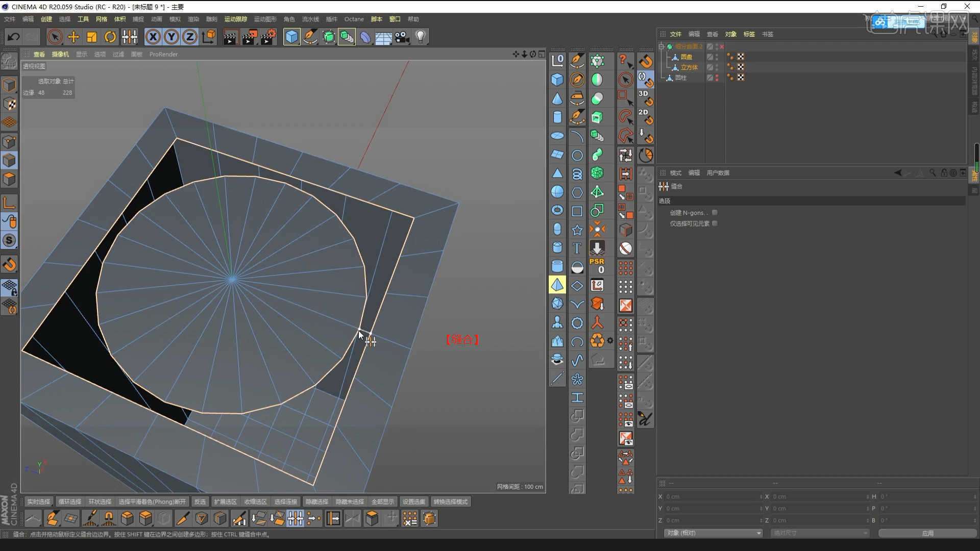980x551 pixels.
Task: Click the Text spline T icon
Action: [577, 248]
